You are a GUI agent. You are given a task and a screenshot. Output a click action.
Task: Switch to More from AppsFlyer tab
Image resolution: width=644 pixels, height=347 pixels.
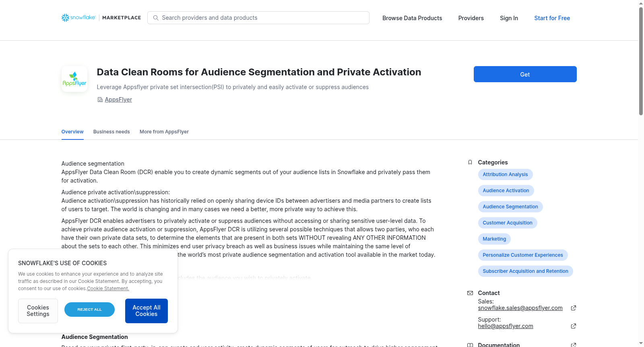pyautogui.click(x=164, y=132)
